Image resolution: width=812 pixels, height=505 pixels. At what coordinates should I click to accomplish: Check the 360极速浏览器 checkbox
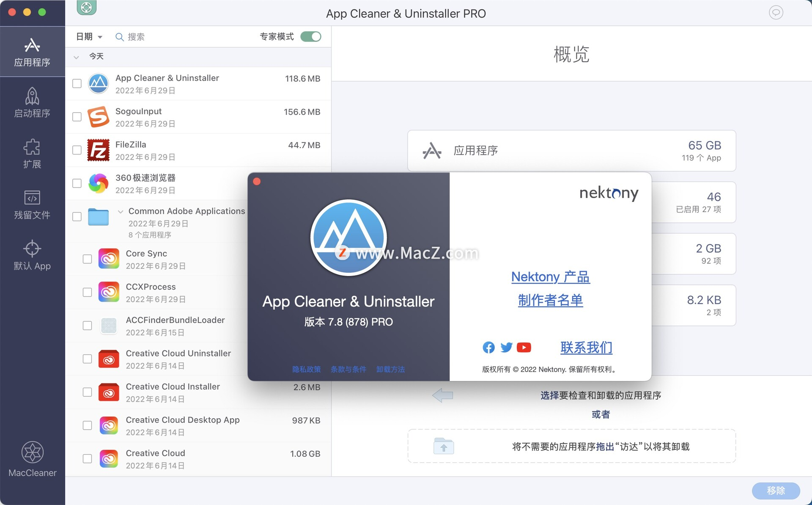[x=77, y=183]
